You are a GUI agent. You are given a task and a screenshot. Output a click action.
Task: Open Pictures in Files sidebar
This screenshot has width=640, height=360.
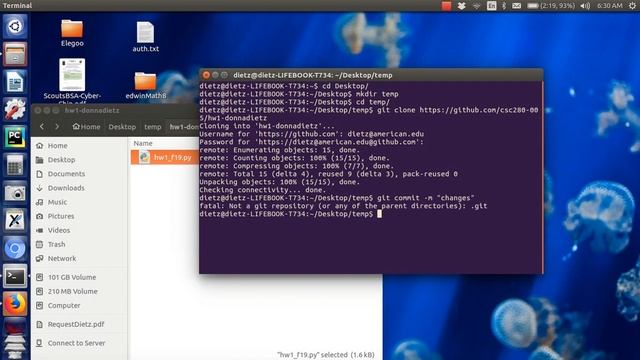coord(80,216)
